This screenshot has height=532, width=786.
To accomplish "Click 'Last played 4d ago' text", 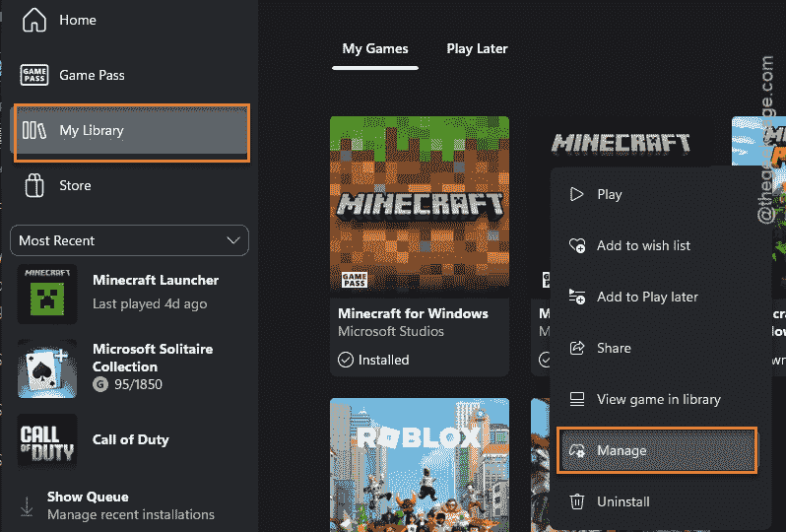I will click(150, 303).
